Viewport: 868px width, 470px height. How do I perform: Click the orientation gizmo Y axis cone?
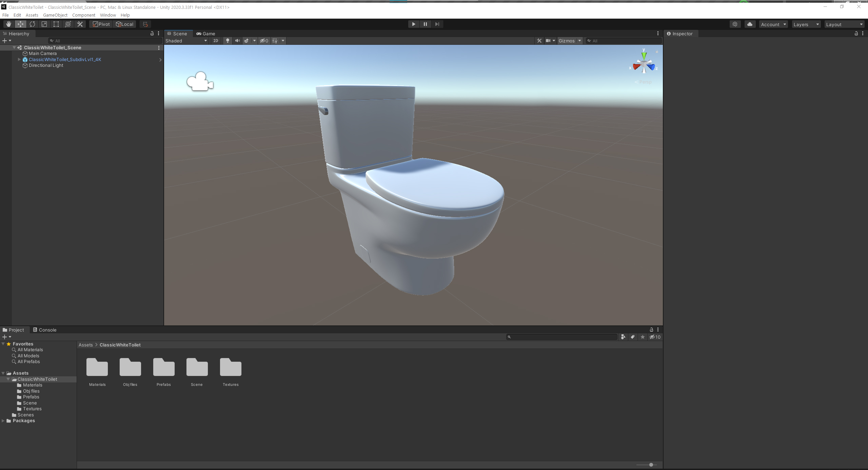644,55
